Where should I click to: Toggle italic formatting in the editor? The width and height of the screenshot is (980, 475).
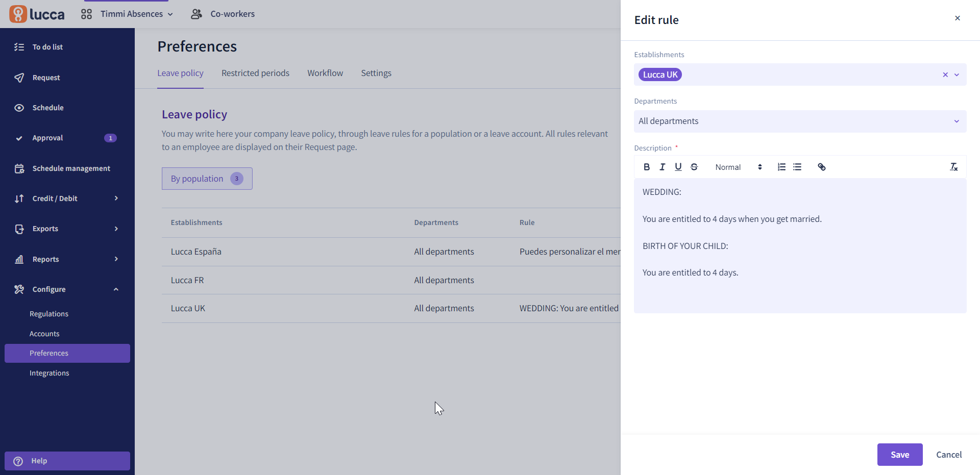[x=663, y=167]
